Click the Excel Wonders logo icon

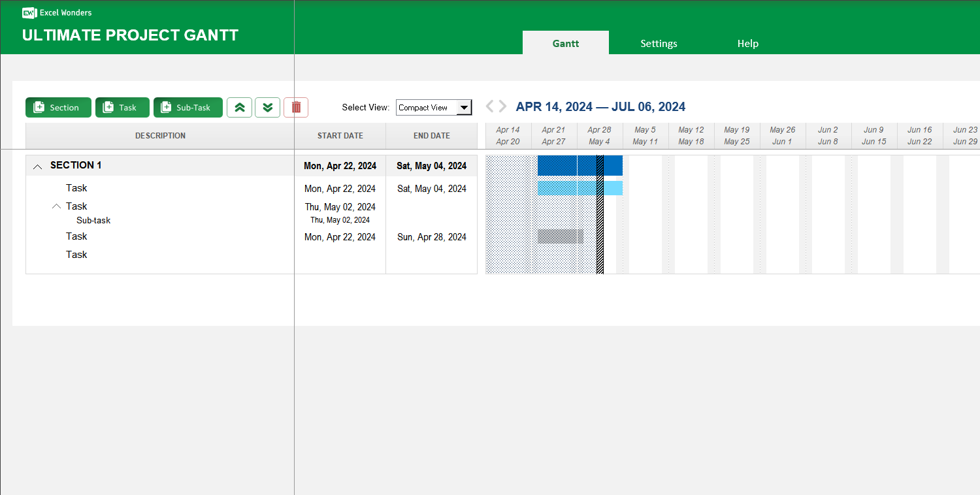click(x=27, y=12)
